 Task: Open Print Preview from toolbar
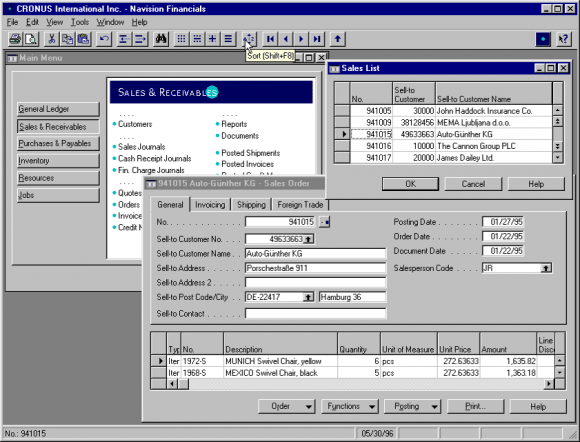[31, 39]
